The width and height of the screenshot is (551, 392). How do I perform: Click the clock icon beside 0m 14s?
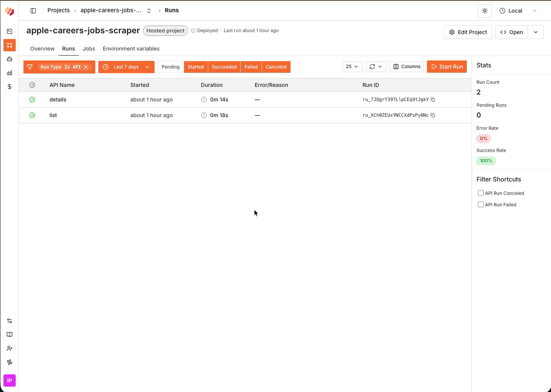click(x=204, y=100)
